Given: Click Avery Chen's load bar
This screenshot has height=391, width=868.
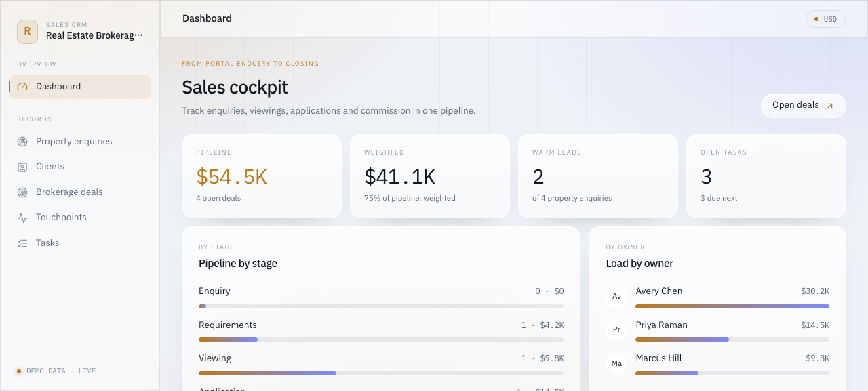Looking at the screenshot, I should tap(732, 306).
